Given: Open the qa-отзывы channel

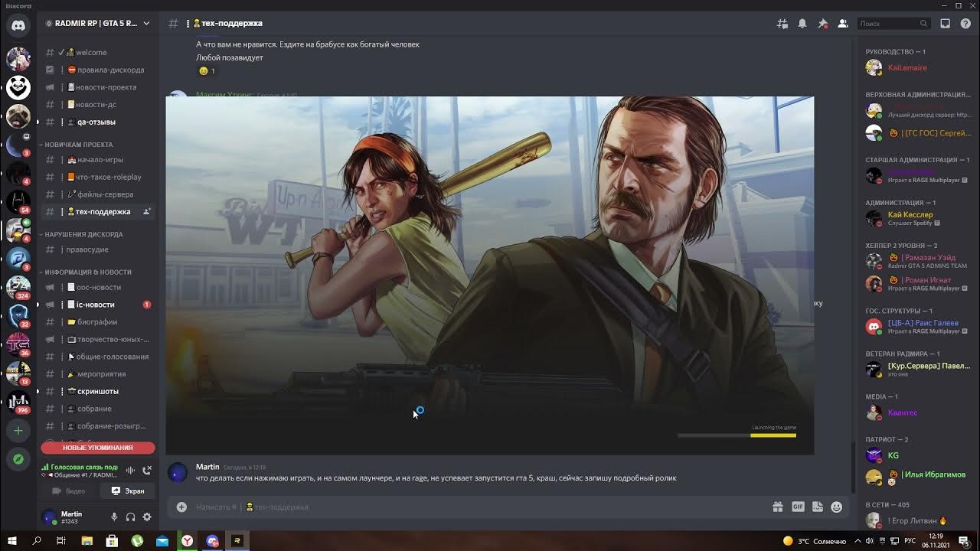Looking at the screenshot, I should click(x=99, y=122).
